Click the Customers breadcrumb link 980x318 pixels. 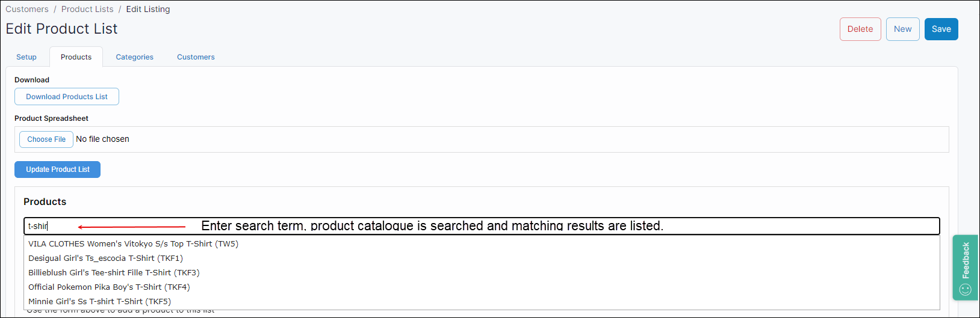point(27,9)
